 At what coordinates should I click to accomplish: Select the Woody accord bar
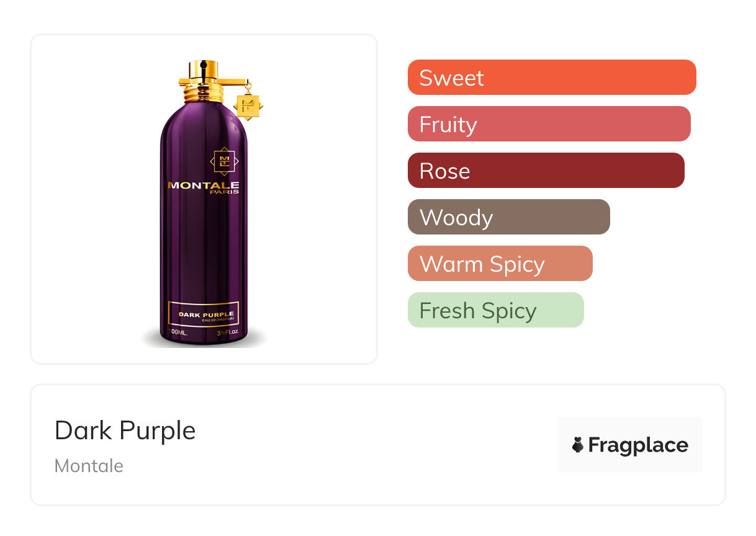pos(509,217)
